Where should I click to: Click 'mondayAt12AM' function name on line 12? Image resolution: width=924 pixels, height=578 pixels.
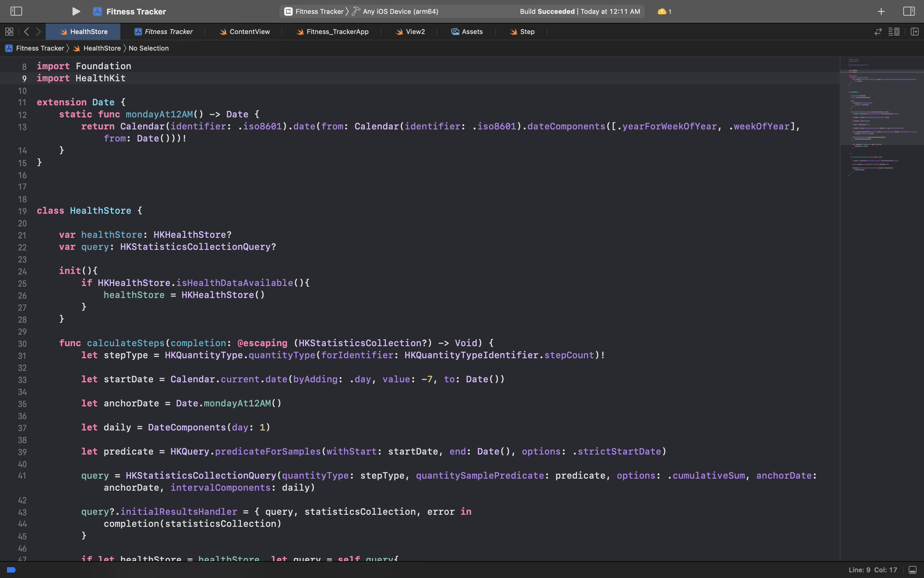pyautogui.click(x=159, y=114)
